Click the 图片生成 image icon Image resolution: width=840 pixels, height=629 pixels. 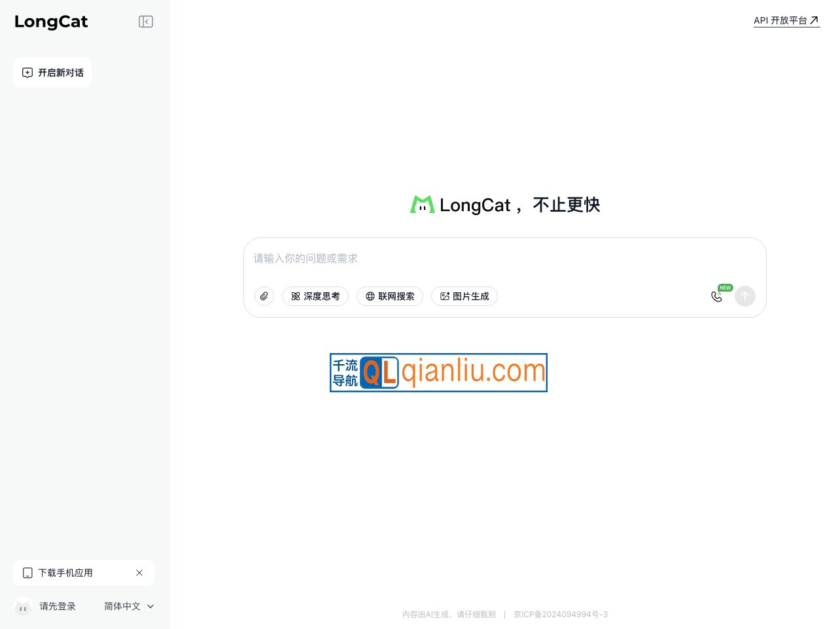click(x=445, y=296)
